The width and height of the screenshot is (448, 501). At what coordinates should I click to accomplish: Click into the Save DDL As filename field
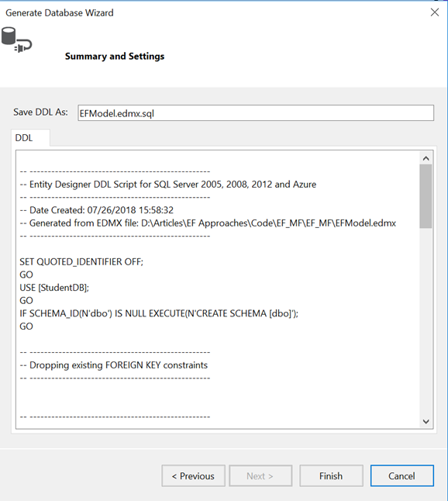256,113
